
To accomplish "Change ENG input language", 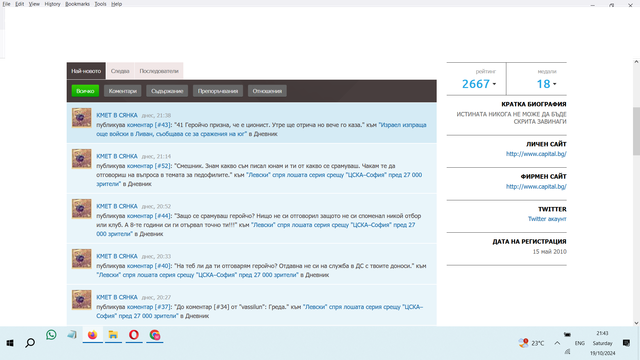I will coord(580,343).
